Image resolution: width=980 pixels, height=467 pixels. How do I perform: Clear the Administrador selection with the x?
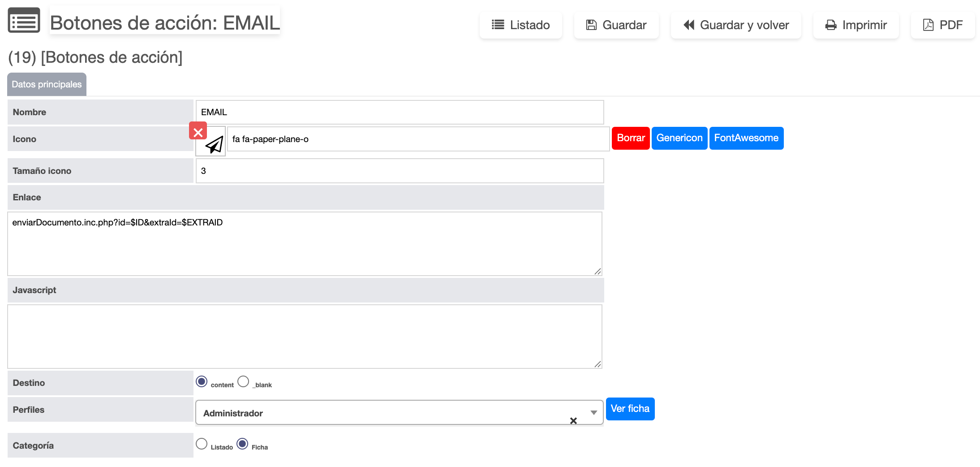[x=573, y=420]
